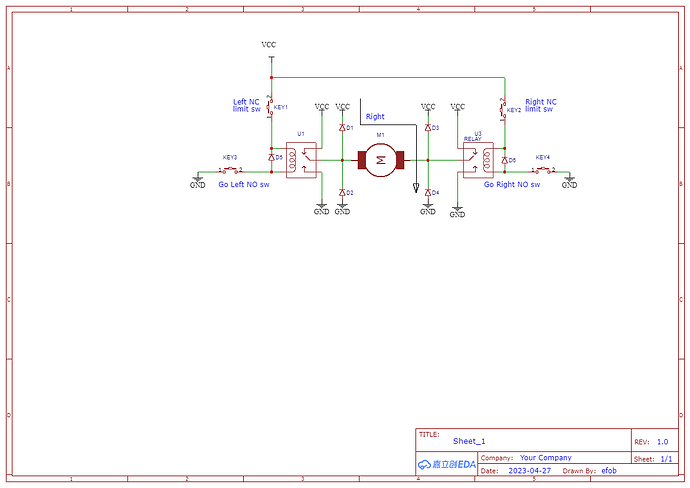Click the GND symbol left of KEY3
The image size is (690, 488).
[198, 182]
